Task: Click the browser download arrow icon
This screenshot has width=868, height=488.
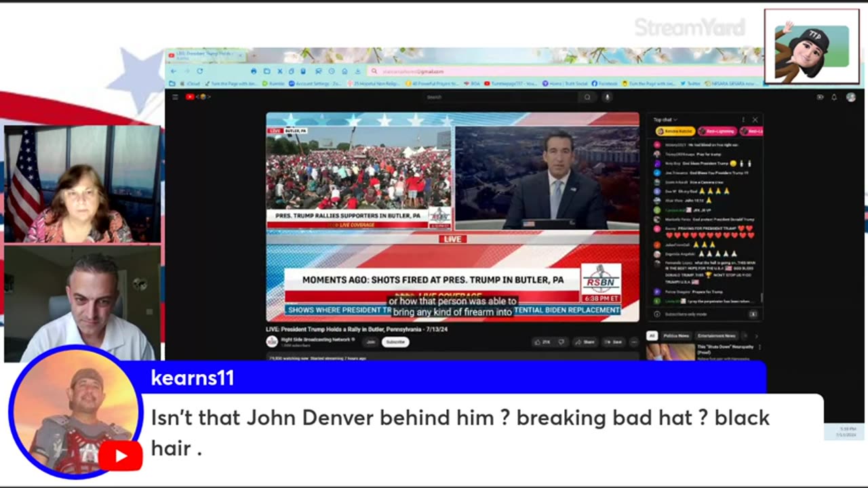Action: pyautogui.click(x=357, y=71)
